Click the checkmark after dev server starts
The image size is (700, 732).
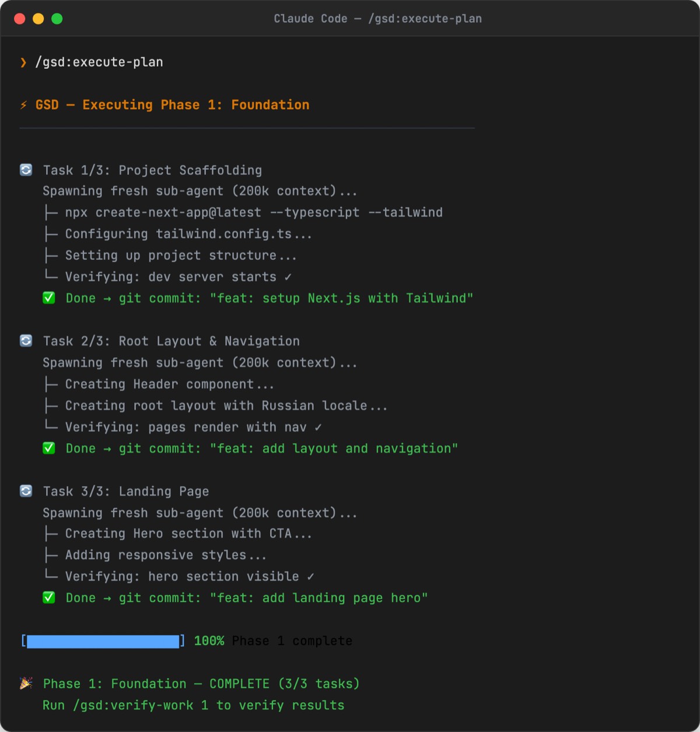coord(288,277)
